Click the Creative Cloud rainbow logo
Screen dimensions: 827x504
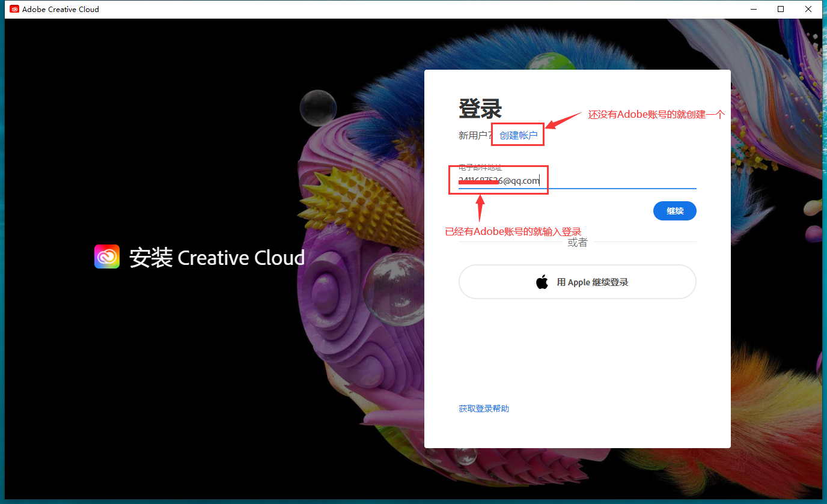point(106,257)
